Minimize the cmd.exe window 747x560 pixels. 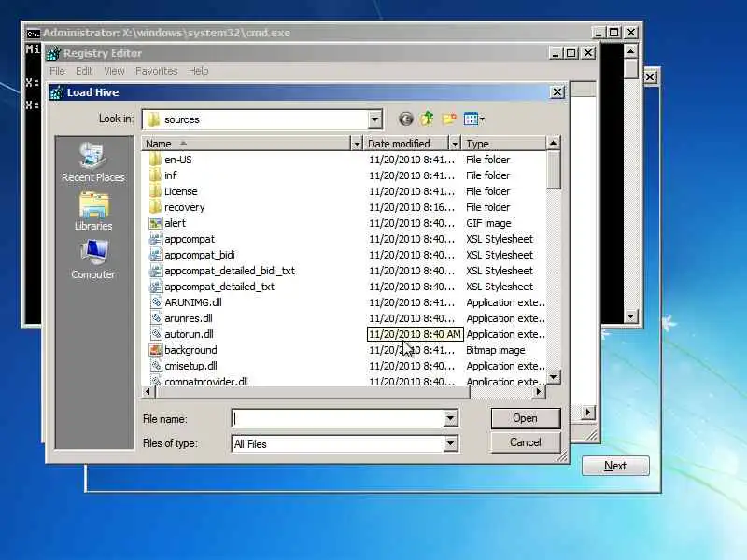[x=599, y=33]
